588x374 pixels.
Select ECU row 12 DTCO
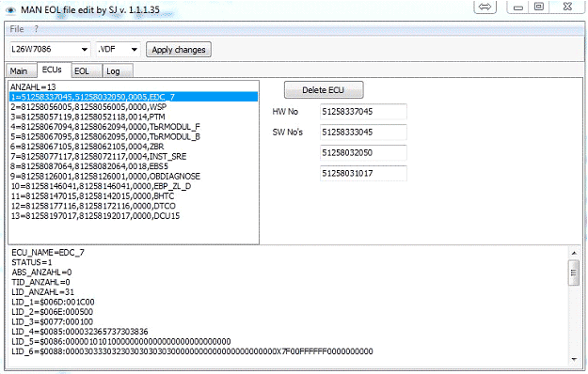coord(134,206)
